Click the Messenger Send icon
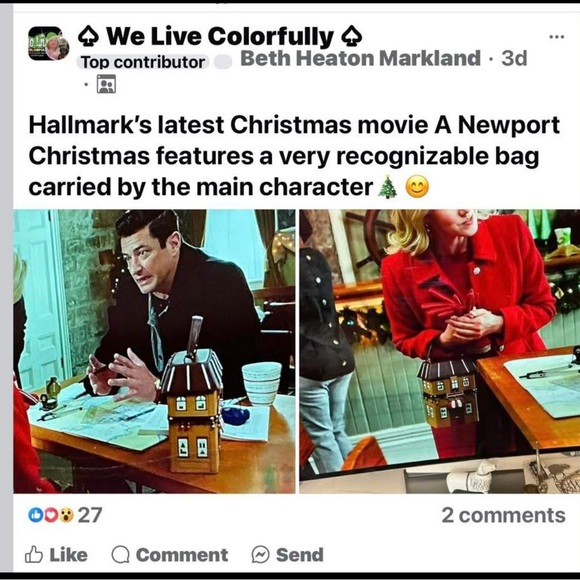 [x=260, y=554]
